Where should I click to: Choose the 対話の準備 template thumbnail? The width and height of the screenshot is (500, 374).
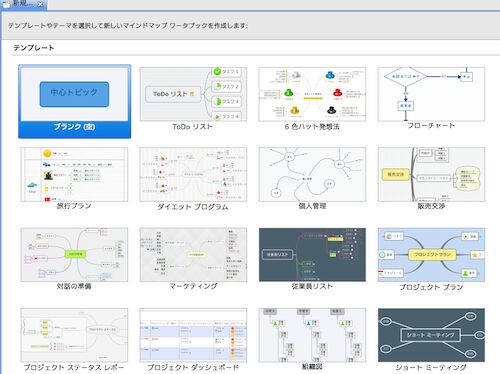(x=74, y=255)
